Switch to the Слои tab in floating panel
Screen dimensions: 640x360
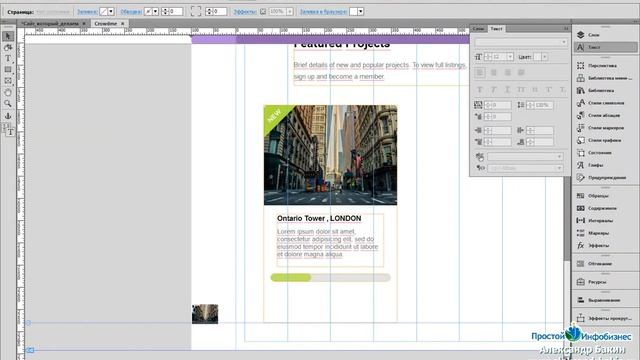(479, 29)
